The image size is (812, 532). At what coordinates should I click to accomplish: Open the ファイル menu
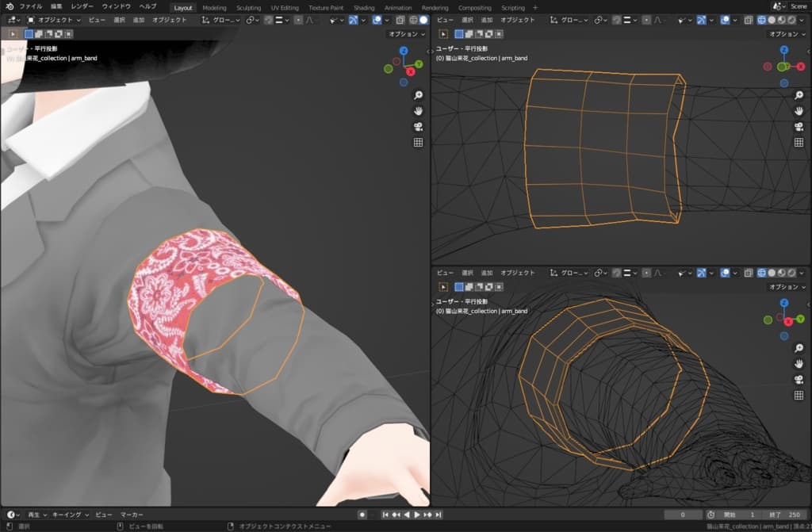point(31,6)
